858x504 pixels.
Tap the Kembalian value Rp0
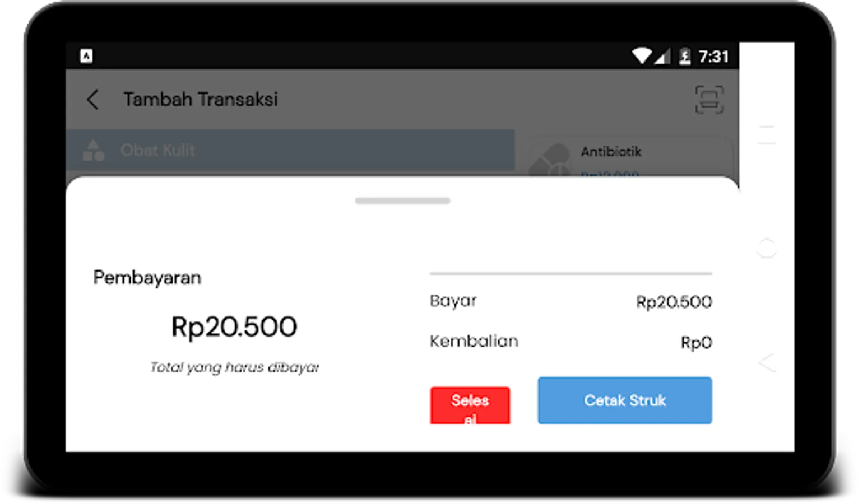(696, 342)
